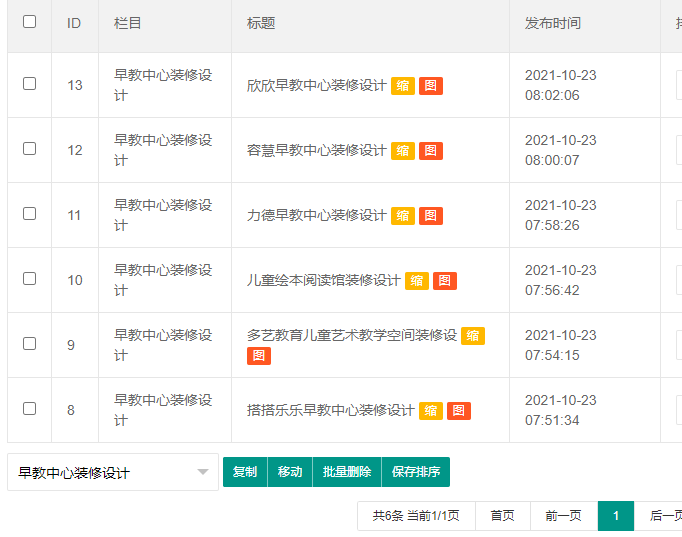Click the 图 badge on 欣欣早教中心装修设计
Screen dimensions: 682x537
pyautogui.click(x=430, y=86)
